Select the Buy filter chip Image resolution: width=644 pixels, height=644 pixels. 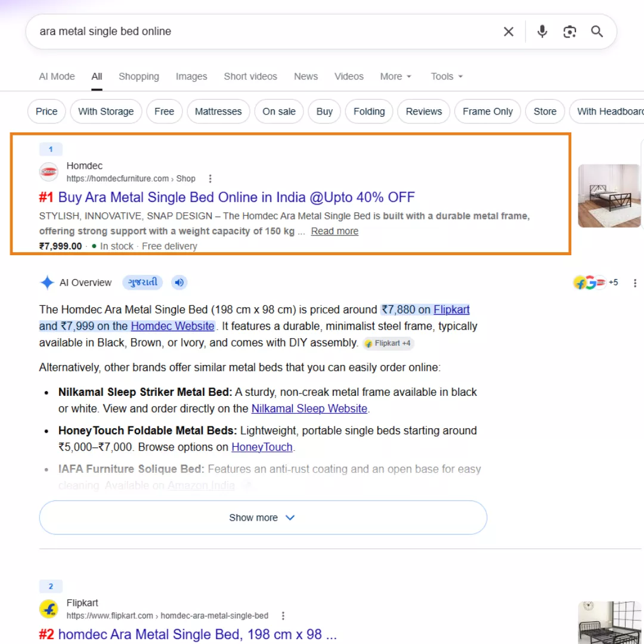[x=324, y=112]
